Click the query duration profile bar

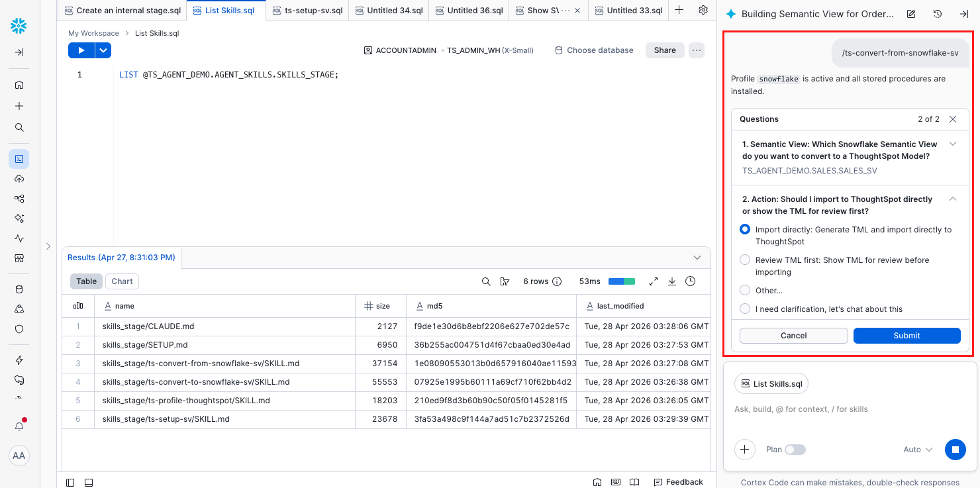tap(622, 281)
